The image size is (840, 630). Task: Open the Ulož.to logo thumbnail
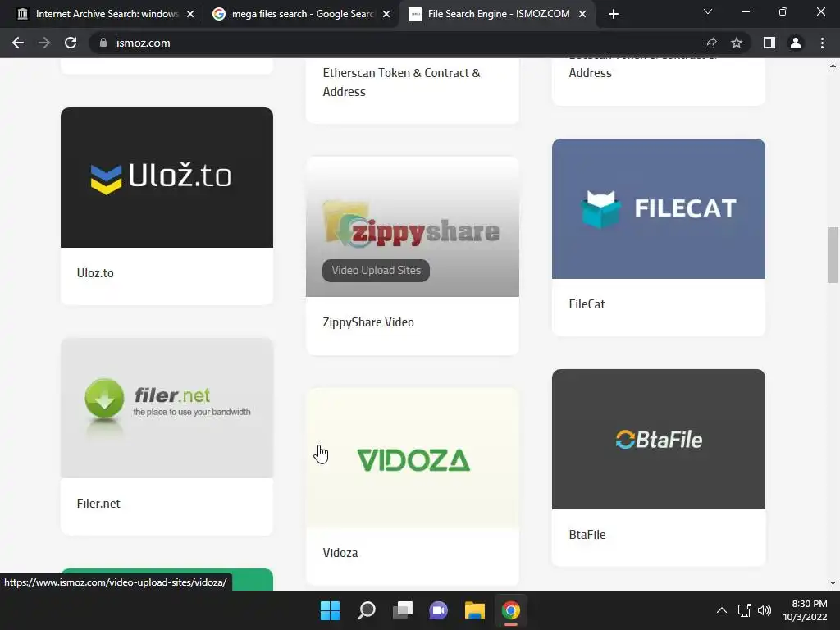point(167,177)
